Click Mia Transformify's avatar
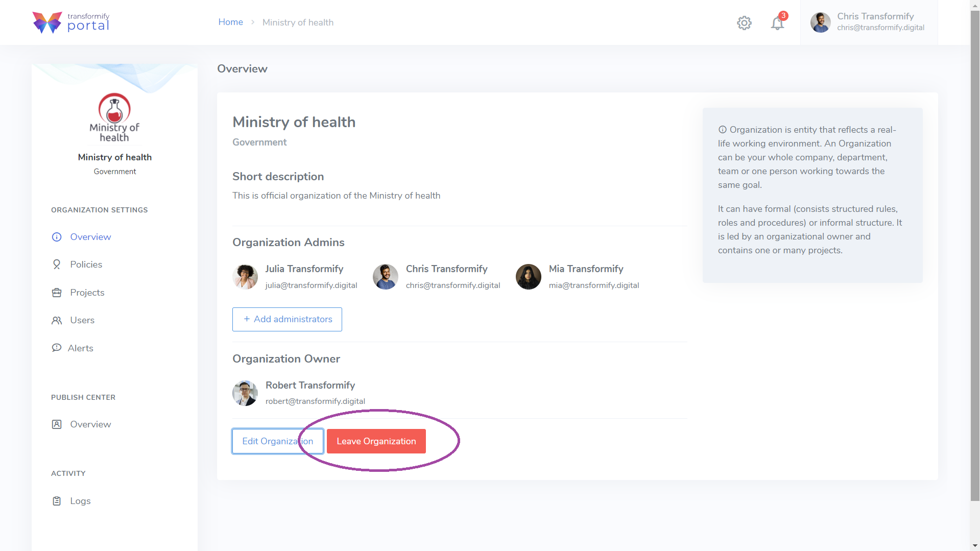 pyautogui.click(x=529, y=277)
